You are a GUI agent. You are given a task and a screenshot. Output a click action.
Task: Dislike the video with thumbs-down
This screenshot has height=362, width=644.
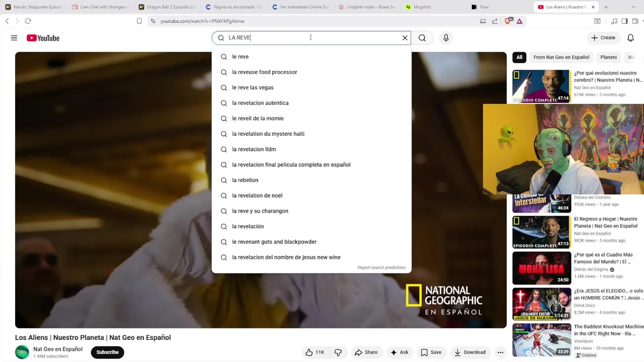(338, 352)
